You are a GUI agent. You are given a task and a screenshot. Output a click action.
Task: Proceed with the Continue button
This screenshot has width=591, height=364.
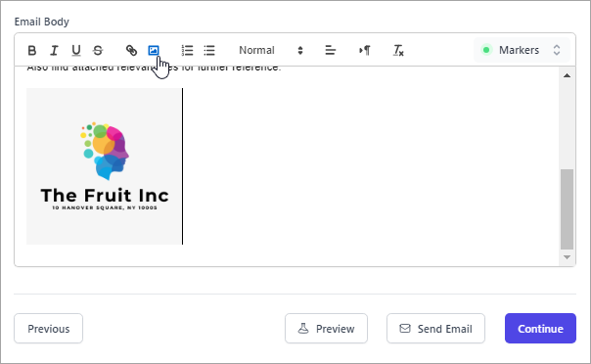(x=540, y=328)
